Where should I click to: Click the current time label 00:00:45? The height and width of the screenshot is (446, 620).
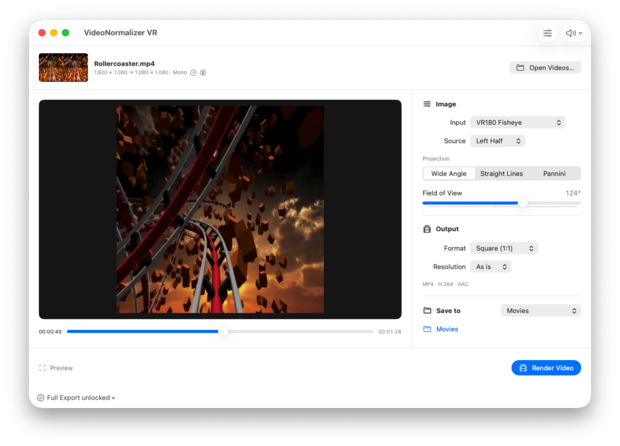[x=50, y=332]
